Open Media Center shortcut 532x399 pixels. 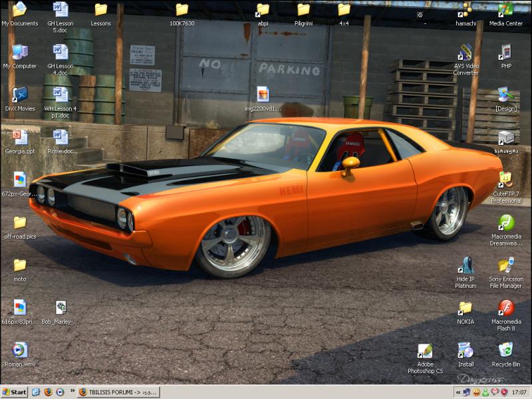click(x=506, y=14)
